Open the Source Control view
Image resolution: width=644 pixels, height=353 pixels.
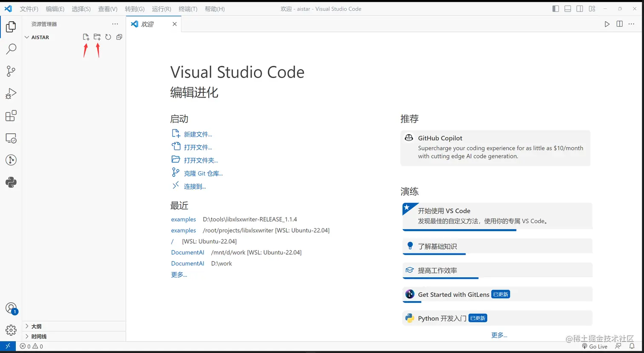click(x=11, y=71)
